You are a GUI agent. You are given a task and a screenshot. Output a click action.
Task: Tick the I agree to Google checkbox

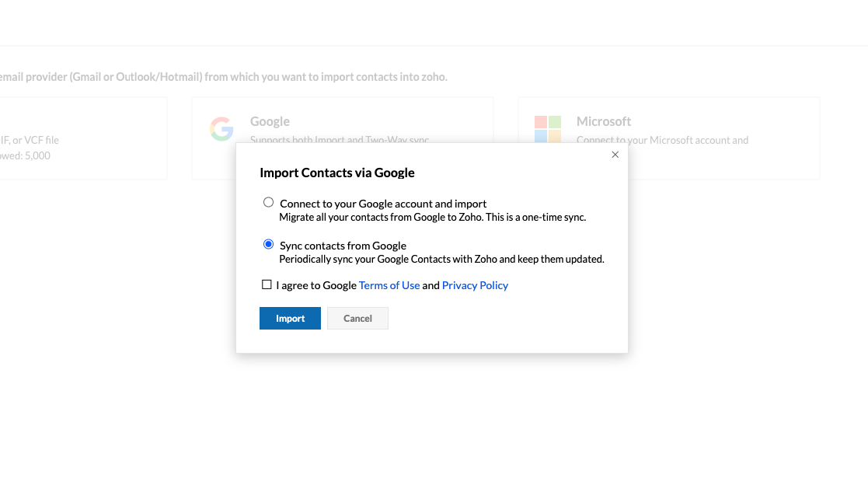(x=267, y=285)
